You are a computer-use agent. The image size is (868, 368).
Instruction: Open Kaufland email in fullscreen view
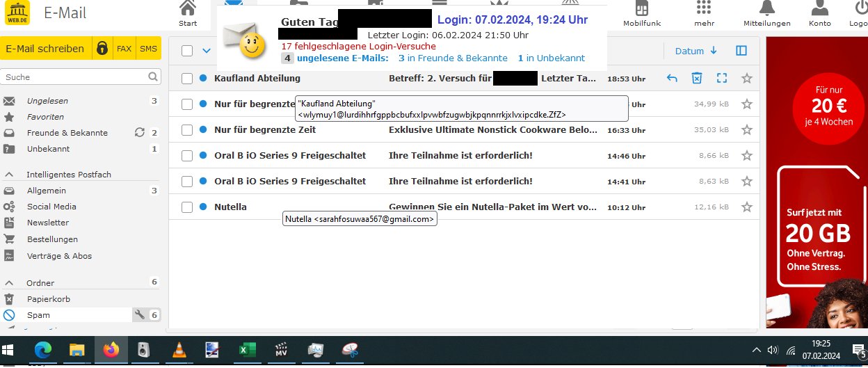[x=721, y=79]
